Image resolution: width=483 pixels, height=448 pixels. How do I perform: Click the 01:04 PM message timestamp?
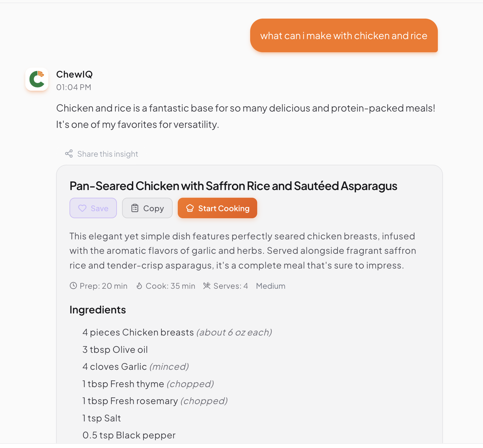[74, 87]
